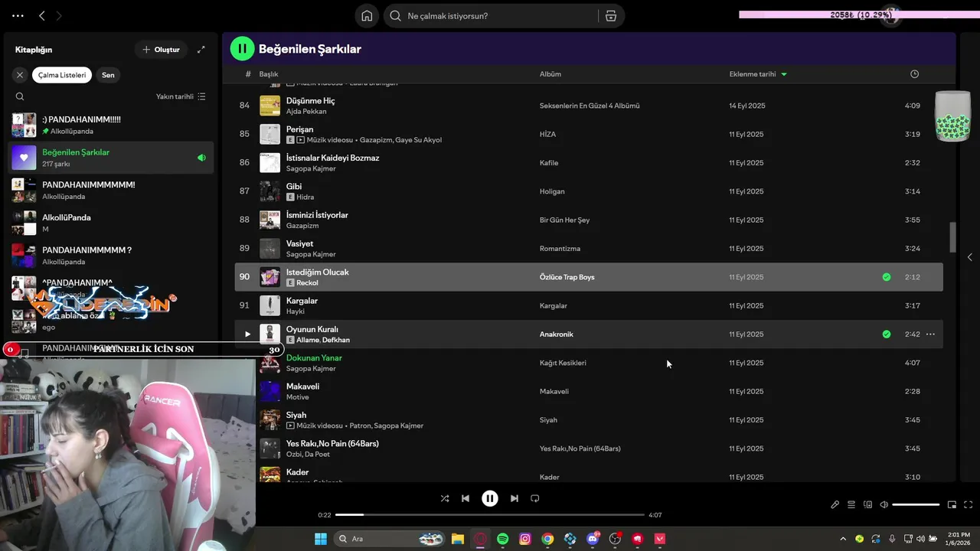Adjust the volume slider
Viewport: 980px width, 551px height.
coord(916,504)
